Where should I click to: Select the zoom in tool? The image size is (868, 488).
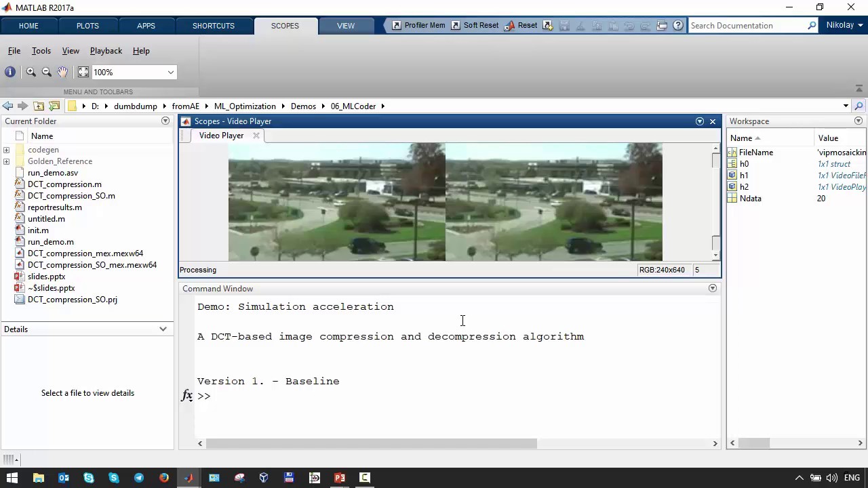(31, 72)
